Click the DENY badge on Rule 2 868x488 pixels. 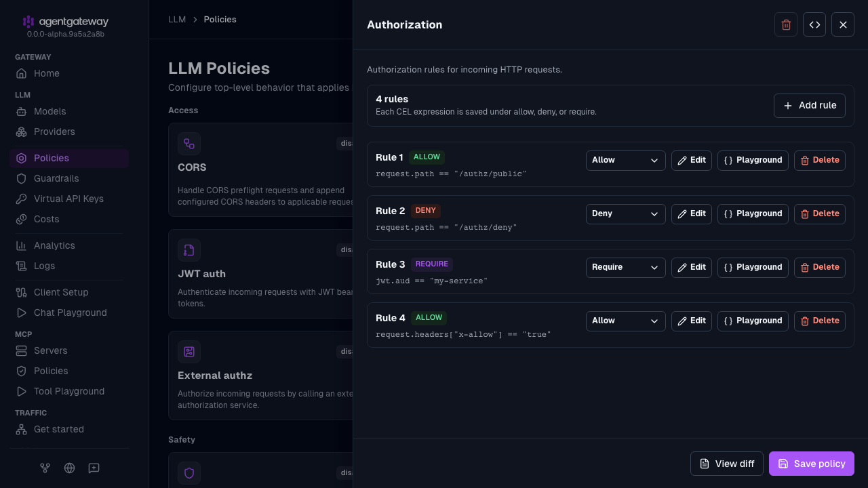[x=426, y=211]
